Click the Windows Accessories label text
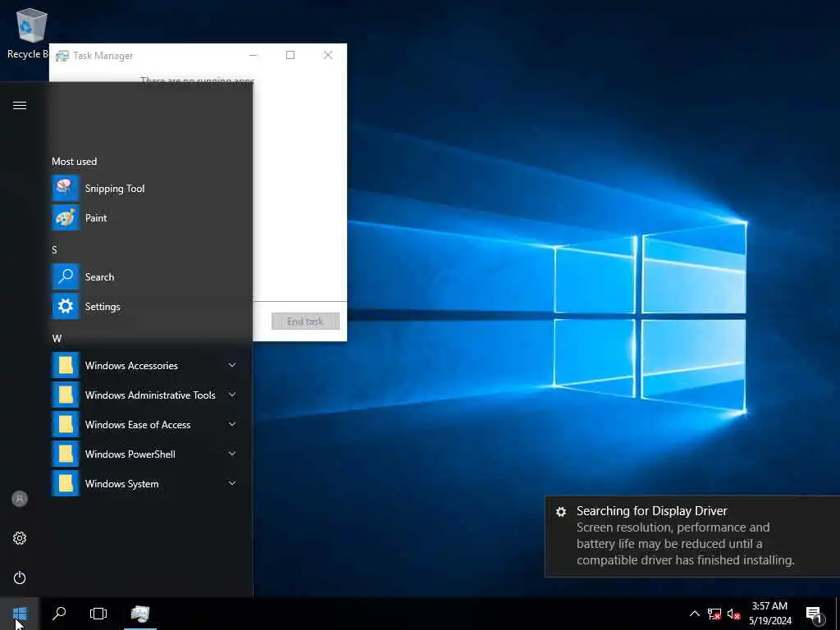840x630 pixels. click(x=131, y=365)
